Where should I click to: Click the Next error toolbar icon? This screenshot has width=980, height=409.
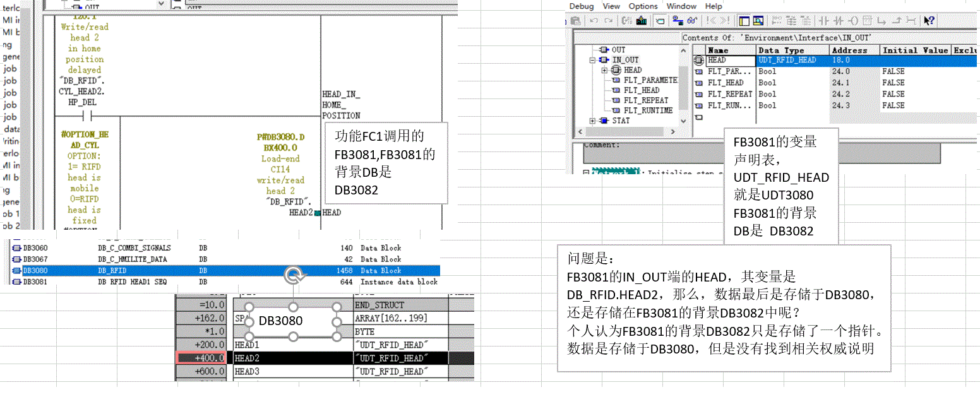click(725, 21)
